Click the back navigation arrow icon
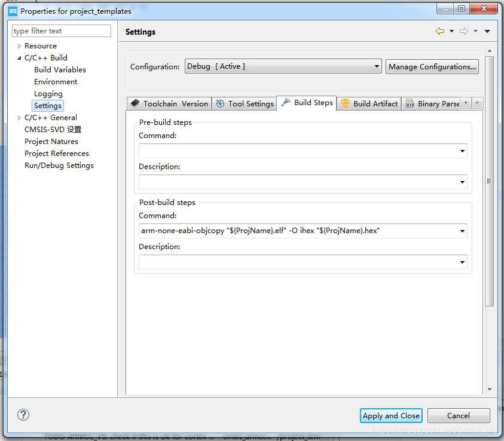The height and width of the screenshot is (441, 504). point(439,31)
